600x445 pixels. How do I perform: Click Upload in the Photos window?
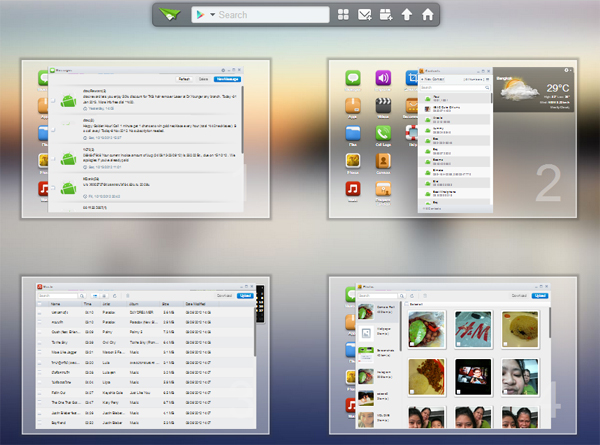coord(540,295)
